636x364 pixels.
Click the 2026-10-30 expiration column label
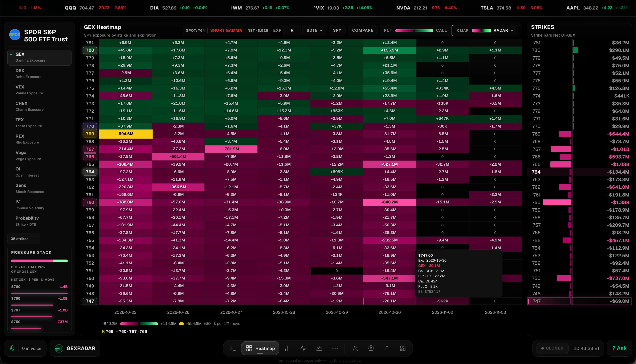tap(390, 312)
